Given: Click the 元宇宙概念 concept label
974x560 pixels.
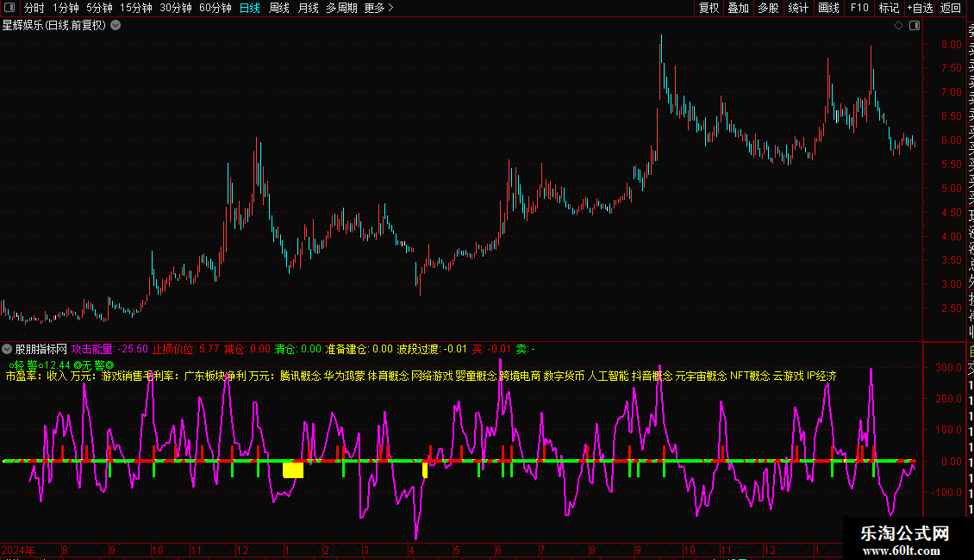Looking at the screenshot, I should click(702, 376).
